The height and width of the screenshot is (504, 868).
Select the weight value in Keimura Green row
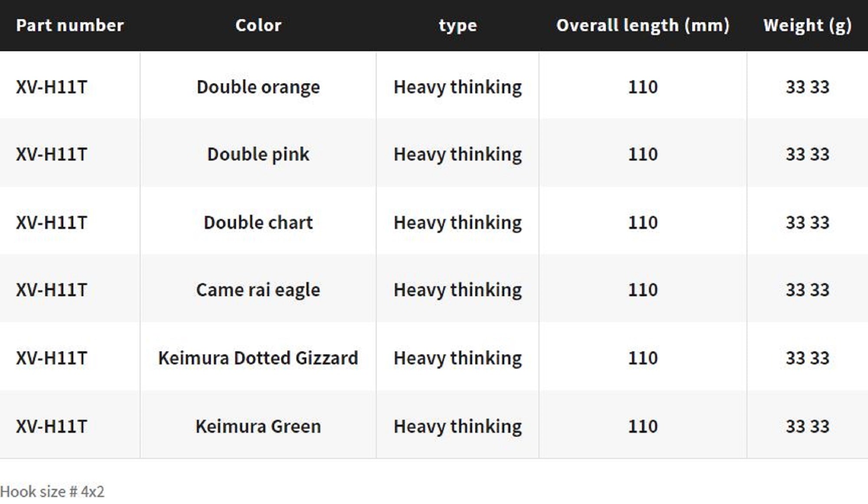[x=807, y=426]
